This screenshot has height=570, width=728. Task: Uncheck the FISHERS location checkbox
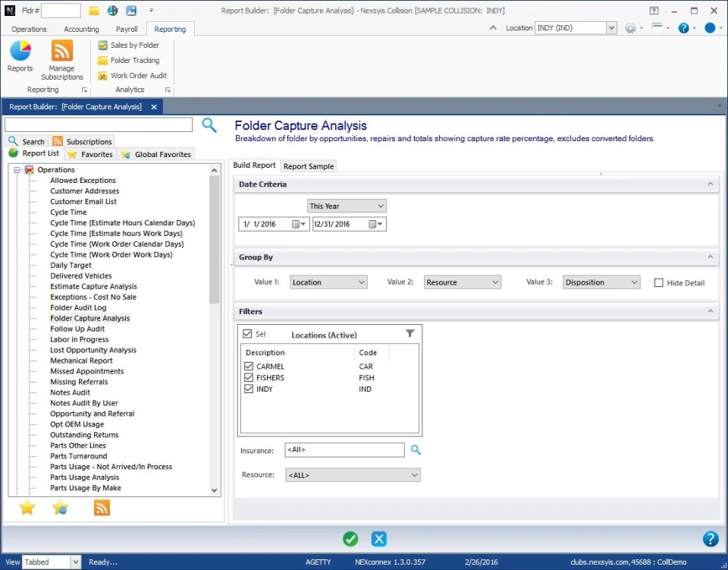(249, 377)
